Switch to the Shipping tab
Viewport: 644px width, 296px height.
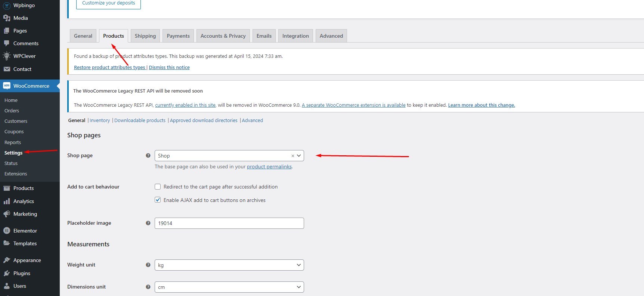click(145, 36)
